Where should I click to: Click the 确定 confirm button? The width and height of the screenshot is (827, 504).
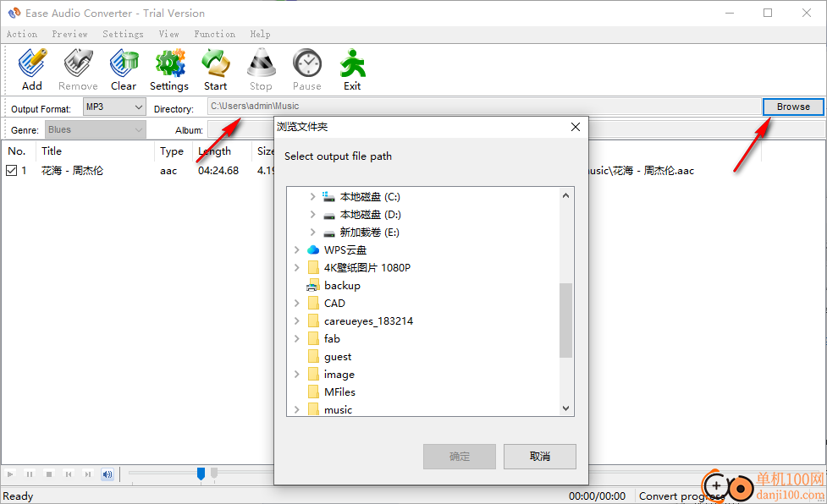click(x=460, y=457)
